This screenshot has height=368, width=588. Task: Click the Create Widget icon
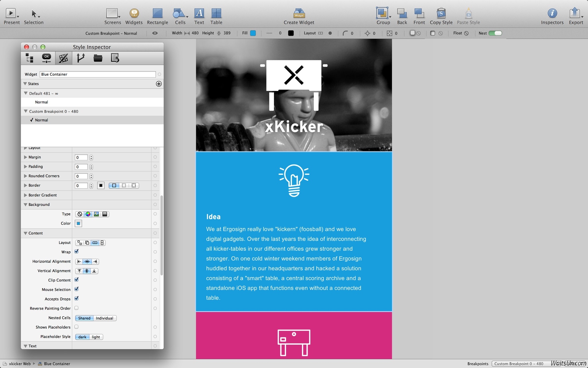(x=299, y=13)
